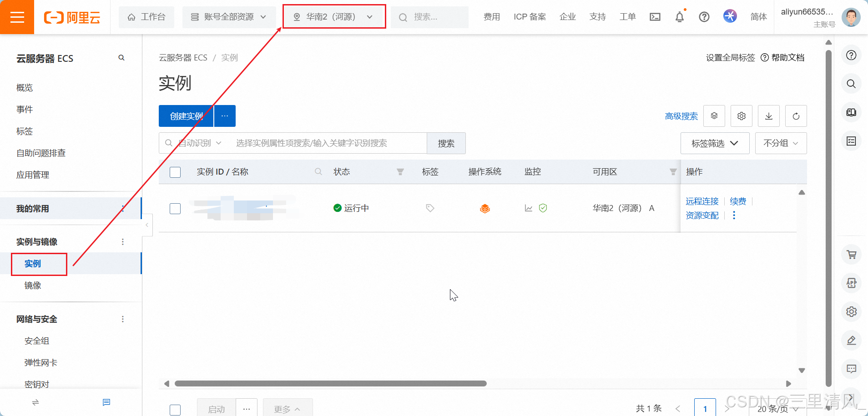Tick the running instance row checkbox
Viewport: 868px width, 416px height.
click(x=175, y=209)
